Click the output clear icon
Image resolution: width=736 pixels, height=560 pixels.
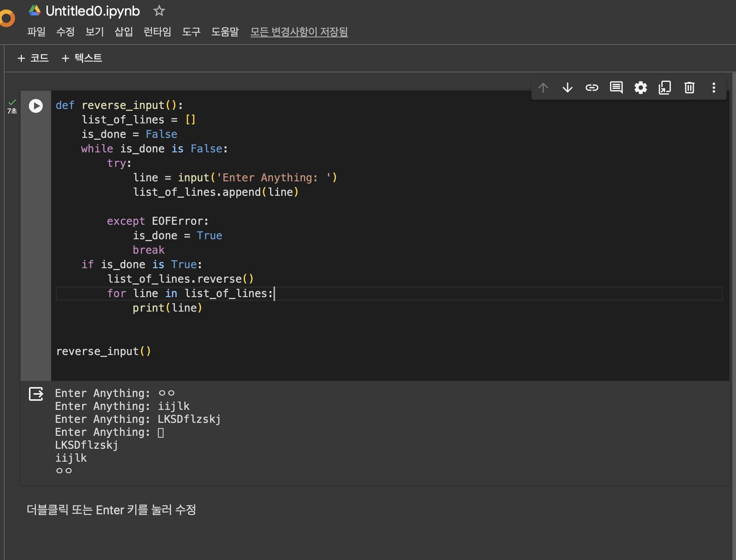[x=36, y=394]
